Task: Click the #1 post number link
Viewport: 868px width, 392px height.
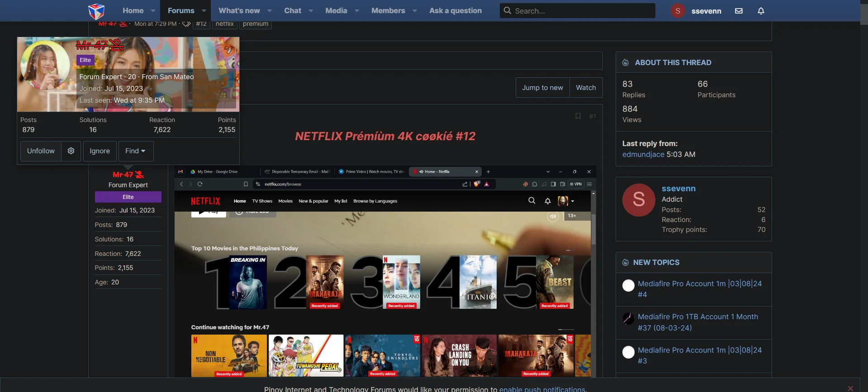Action: coord(593,116)
